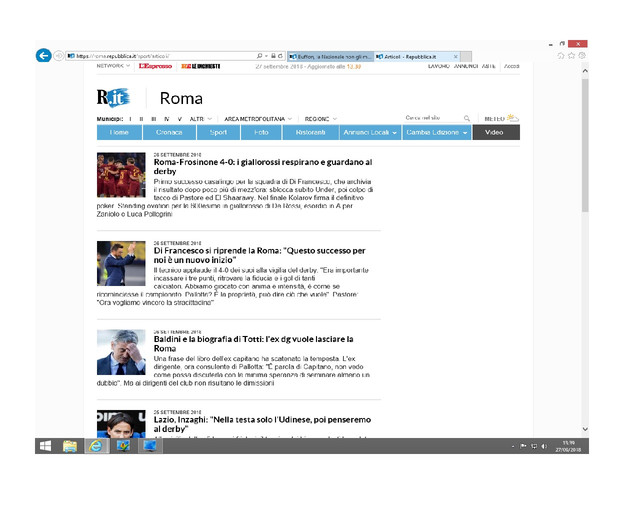Click the Internet Explorer taskbar icon
640x512 pixels.
tap(96, 446)
